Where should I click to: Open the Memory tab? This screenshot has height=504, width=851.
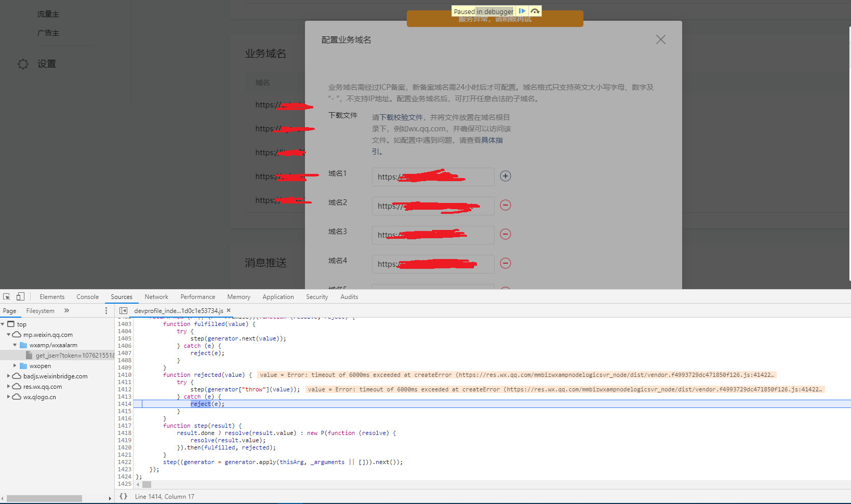[238, 297]
